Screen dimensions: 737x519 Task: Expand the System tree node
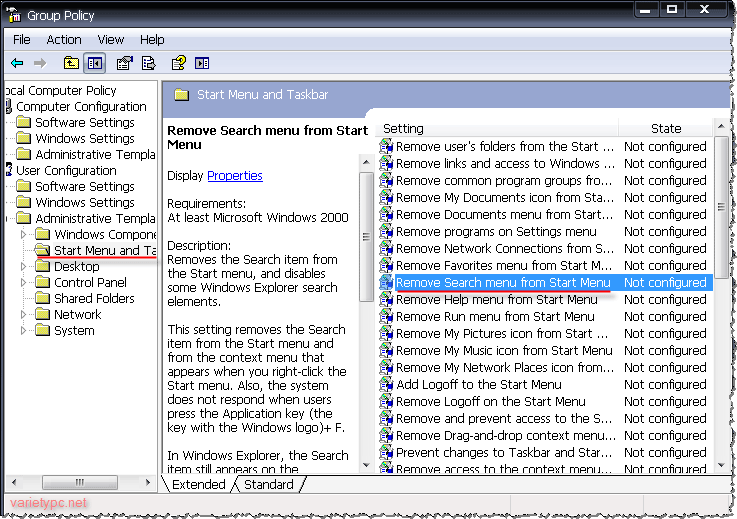23,330
